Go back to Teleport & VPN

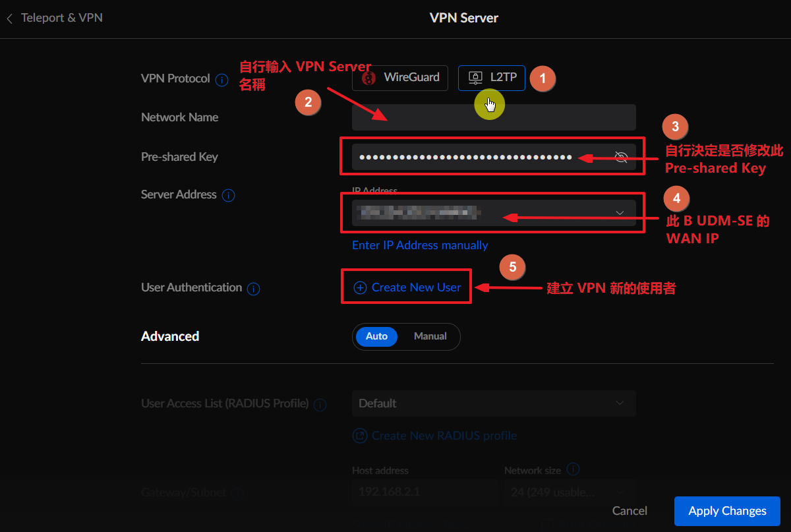(55, 18)
